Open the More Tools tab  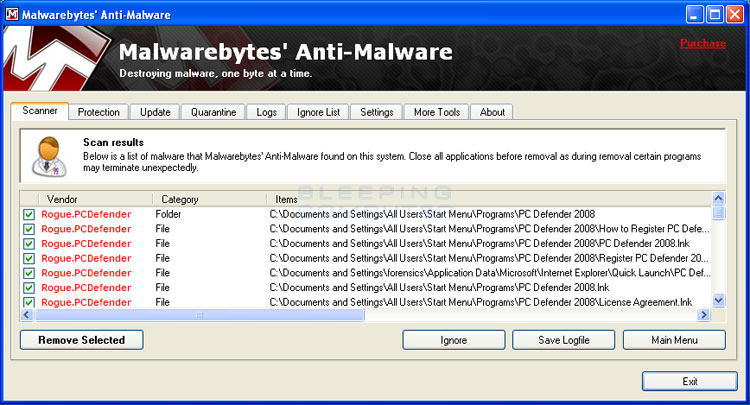[437, 112]
